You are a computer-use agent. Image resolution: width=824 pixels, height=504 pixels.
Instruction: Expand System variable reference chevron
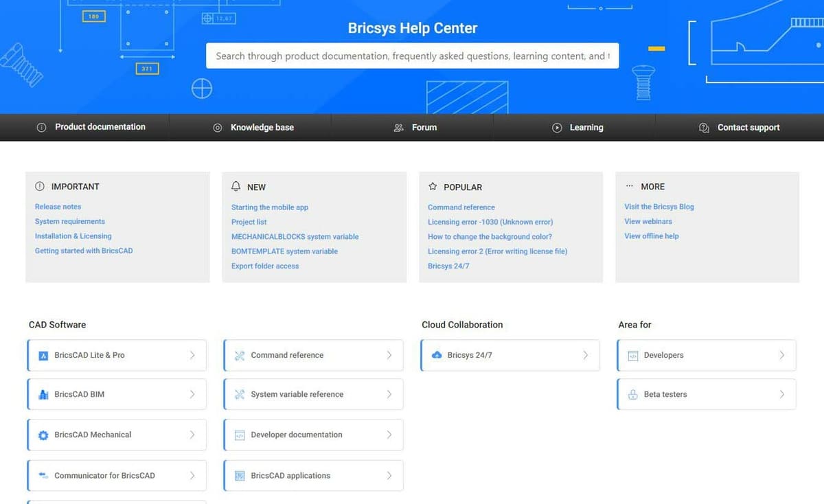click(x=389, y=395)
